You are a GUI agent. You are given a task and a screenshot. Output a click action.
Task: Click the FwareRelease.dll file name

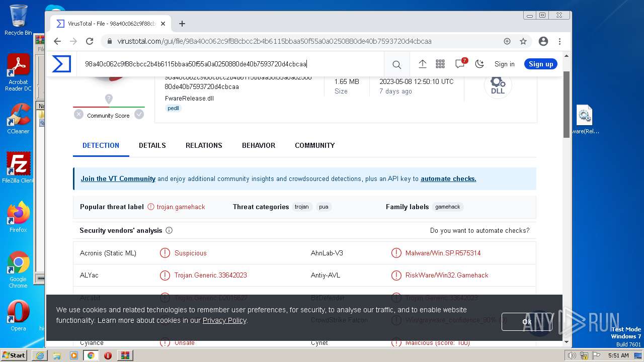click(x=189, y=98)
